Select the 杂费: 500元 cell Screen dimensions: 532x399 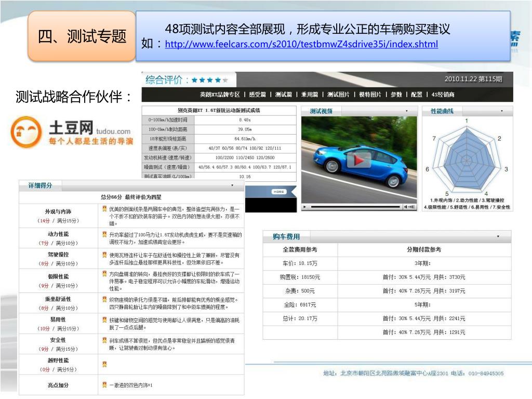click(300, 291)
